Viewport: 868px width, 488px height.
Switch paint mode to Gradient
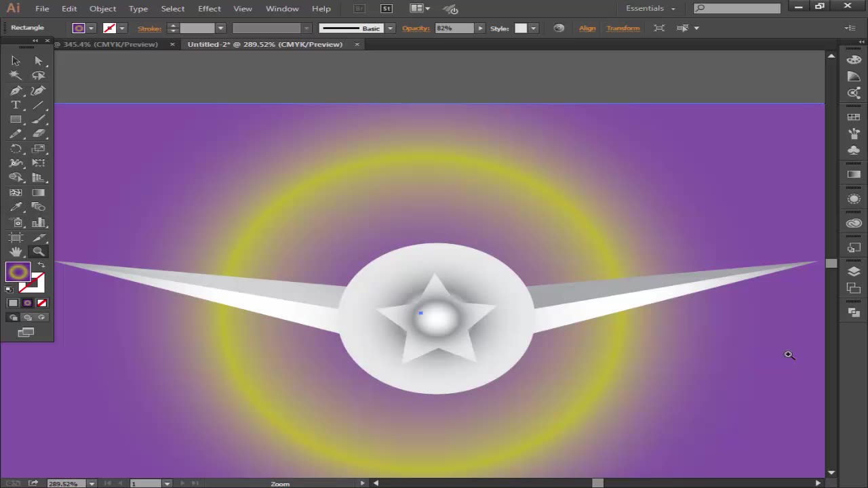click(x=27, y=303)
